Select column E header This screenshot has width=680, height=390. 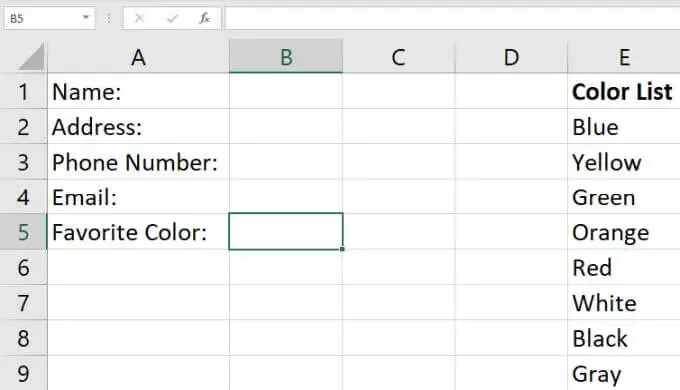click(624, 57)
